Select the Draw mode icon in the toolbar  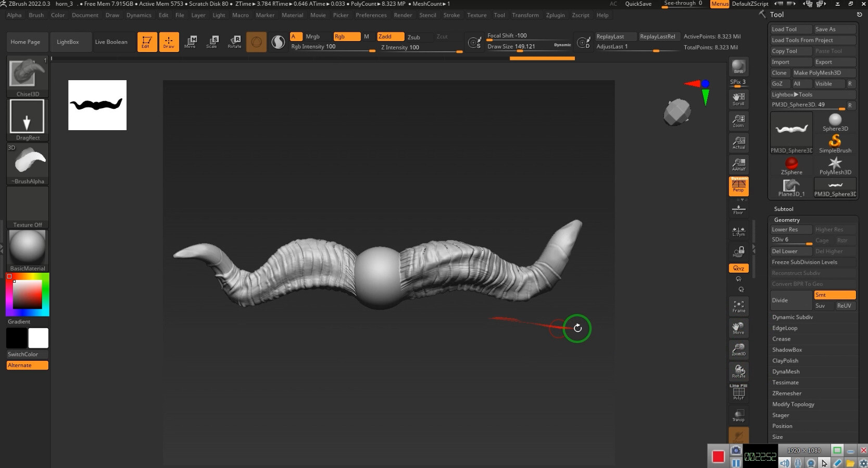169,42
